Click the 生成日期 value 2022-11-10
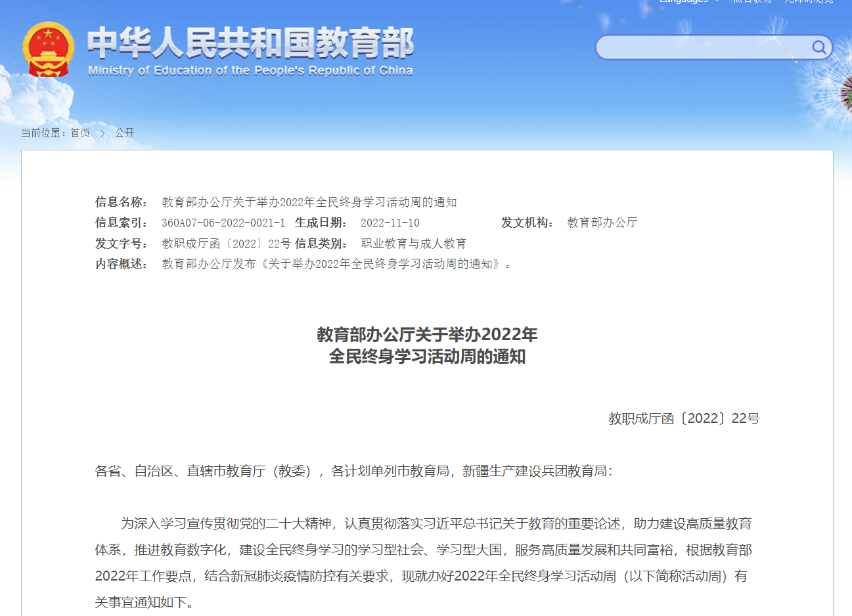 pos(390,223)
